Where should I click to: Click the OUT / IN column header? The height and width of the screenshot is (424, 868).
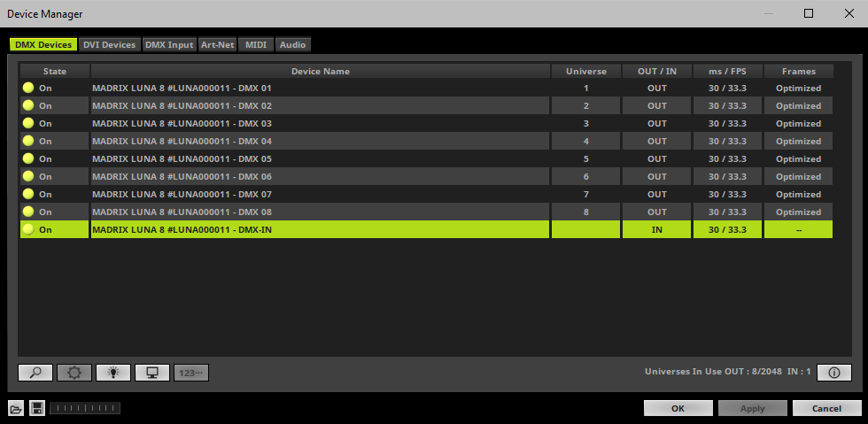click(657, 71)
